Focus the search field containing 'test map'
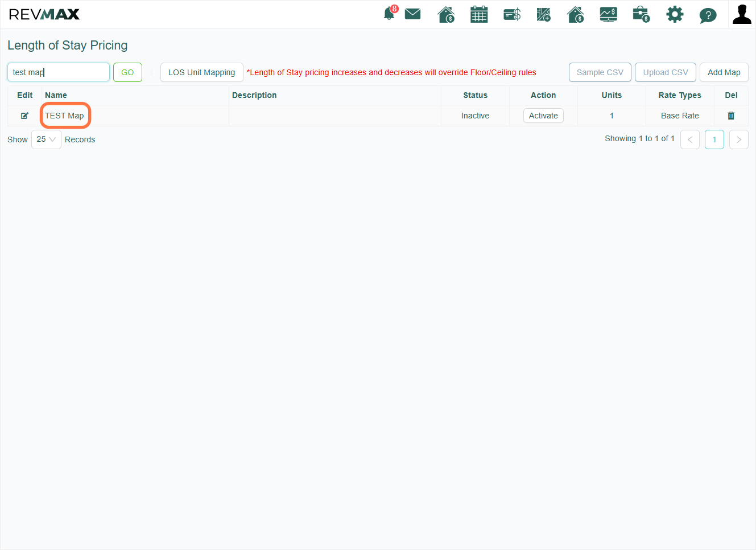 pos(59,72)
